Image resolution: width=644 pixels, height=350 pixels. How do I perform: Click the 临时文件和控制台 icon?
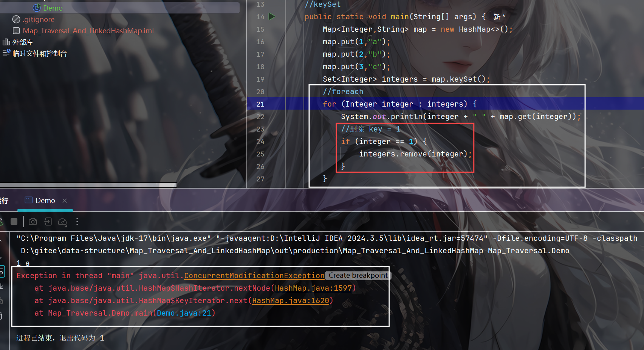tap(6, 53)
